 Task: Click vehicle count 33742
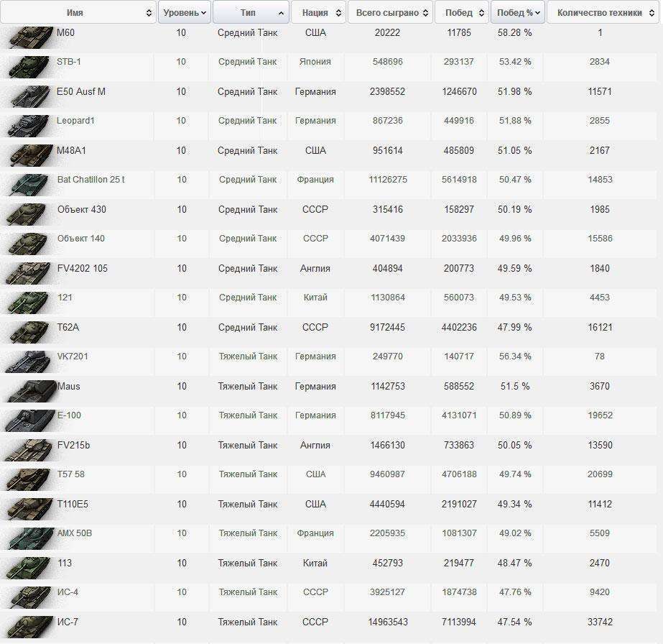[600, 622]
